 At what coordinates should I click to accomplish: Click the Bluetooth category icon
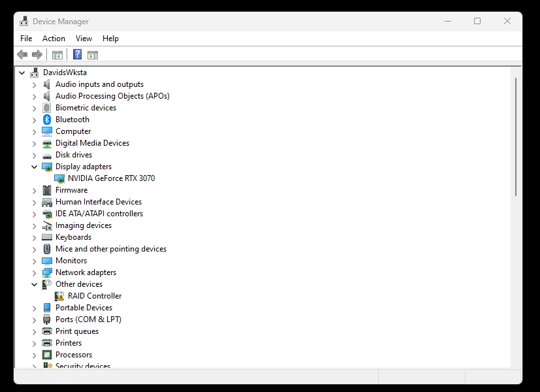(47, 120)
